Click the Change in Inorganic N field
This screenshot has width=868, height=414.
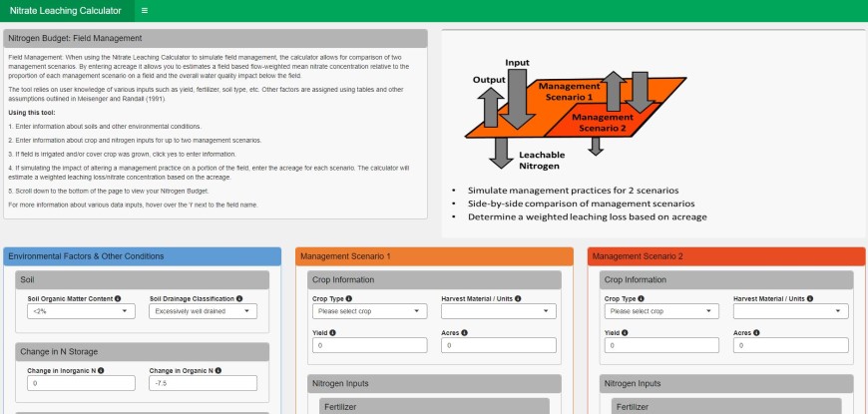(81, 383)
